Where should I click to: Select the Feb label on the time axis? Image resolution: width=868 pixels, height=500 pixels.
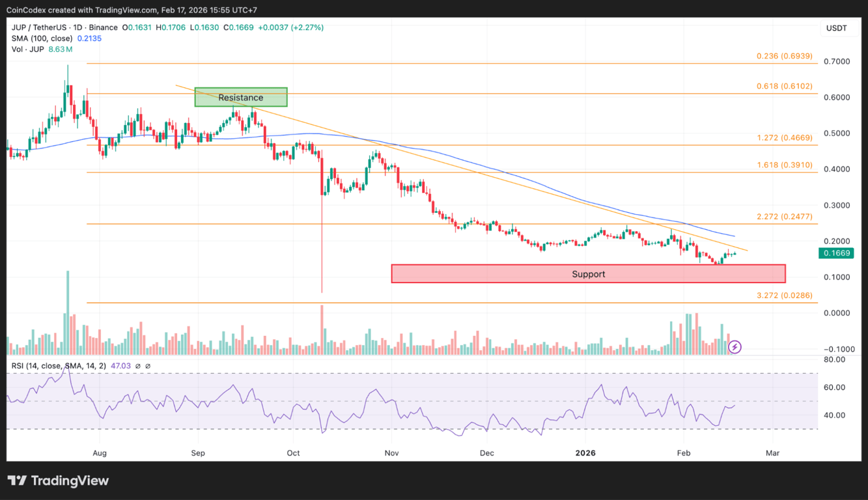[x=683, y=452]
